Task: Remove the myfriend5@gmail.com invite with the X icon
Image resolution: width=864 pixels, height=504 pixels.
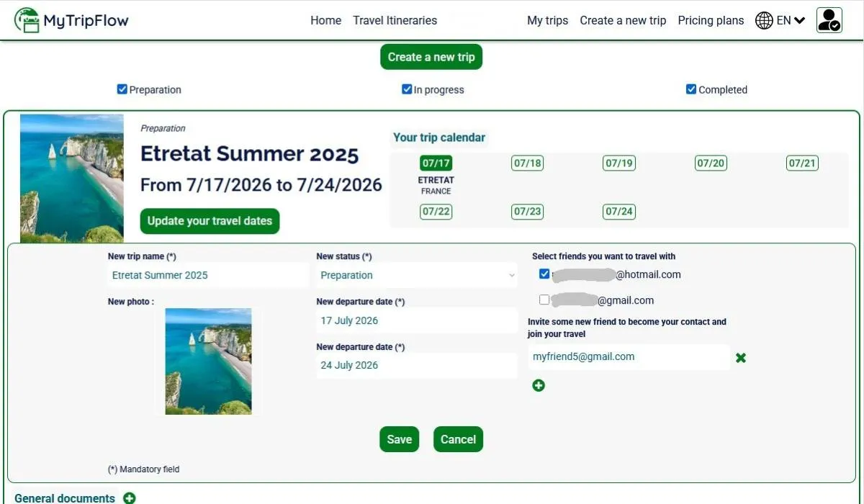Action: pos(741,358)
